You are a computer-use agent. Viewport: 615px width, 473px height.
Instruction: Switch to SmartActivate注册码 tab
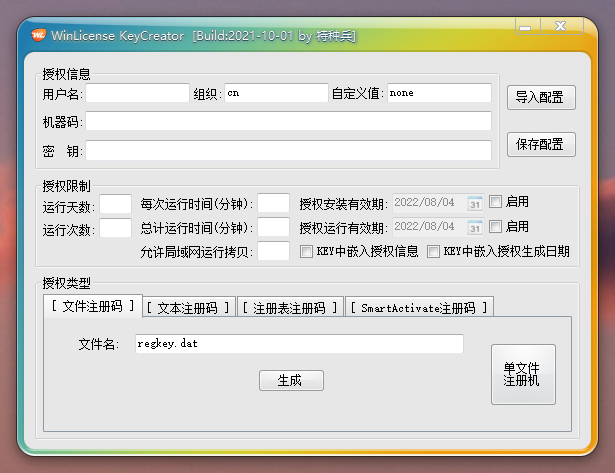pos(419,307)
